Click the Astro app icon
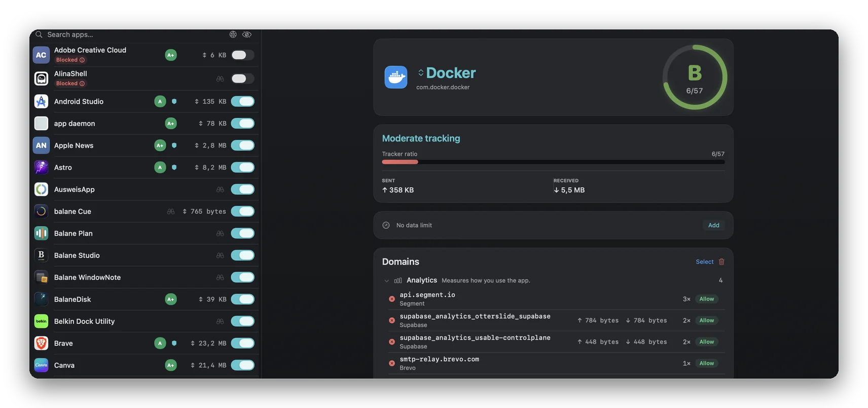The width and height of the screenshot is (868, 408). pos(41,167)
